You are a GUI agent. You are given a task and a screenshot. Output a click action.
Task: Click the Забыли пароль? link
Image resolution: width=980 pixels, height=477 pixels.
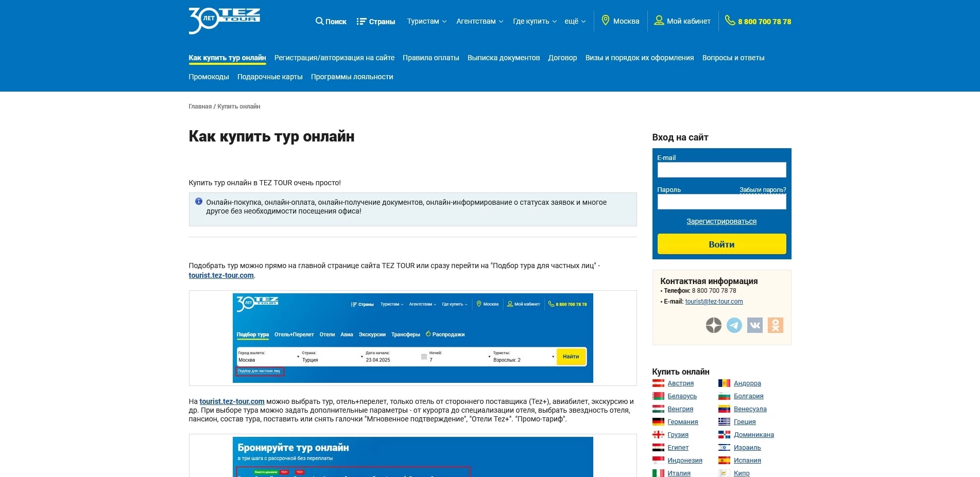tap(762, 190)
